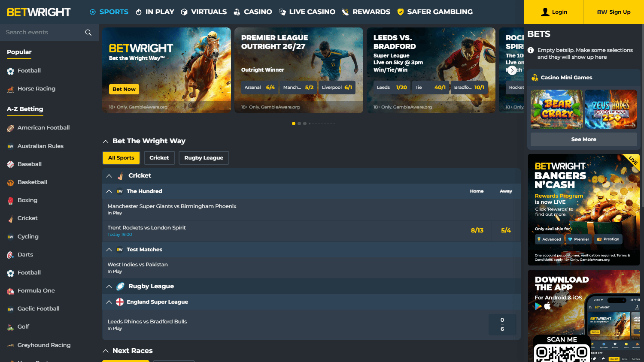Viewport: 644px width, 362px height.
Task: Open the CASINO navigation tab
Action: pos(253,12)
